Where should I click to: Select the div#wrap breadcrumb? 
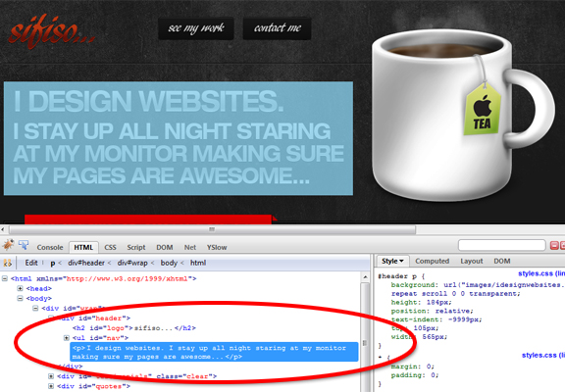tap(132, 264)
